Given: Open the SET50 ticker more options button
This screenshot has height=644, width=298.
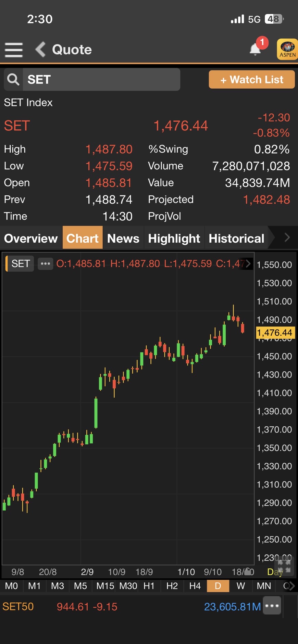Looking at the screenshot, I should pyautogui.click(x=272, y=606).
